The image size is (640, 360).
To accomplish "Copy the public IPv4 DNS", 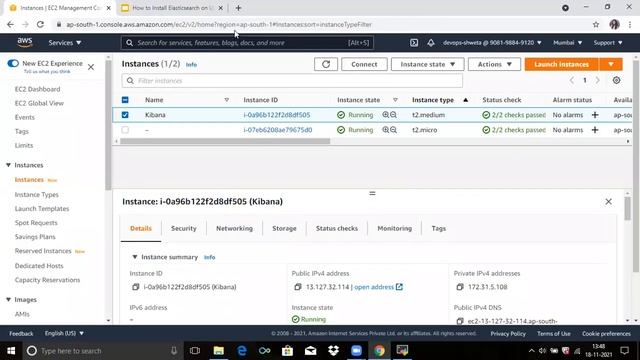I will [460, 321].
